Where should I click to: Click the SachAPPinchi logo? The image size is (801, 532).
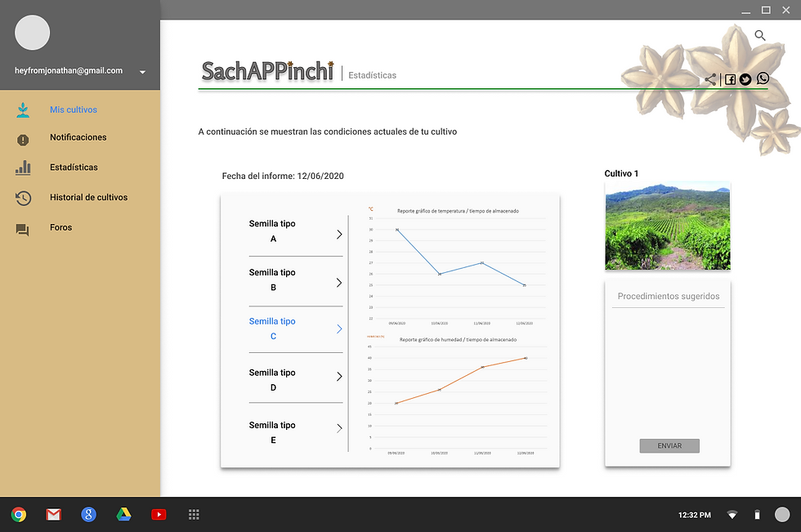click(x=268, y=71)
